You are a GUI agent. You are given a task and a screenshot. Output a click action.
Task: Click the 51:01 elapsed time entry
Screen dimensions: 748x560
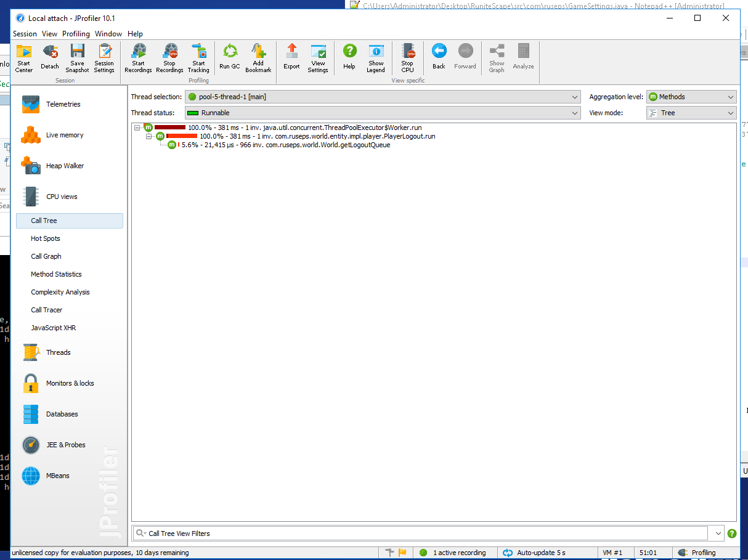pos(648,553)
